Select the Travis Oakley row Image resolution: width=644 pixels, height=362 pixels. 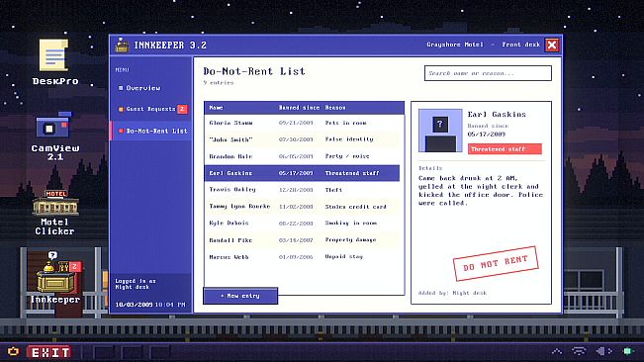pos(302,190)
